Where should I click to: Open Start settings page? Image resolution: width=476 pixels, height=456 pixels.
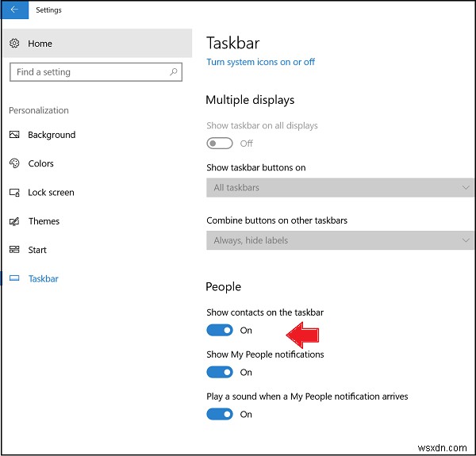coord(37,250)
